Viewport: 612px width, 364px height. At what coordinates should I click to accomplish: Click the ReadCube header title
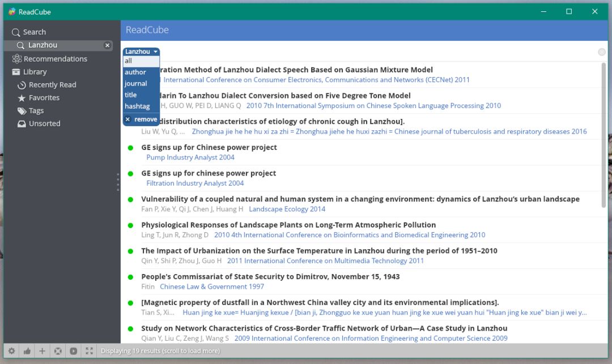pos(147,30)
